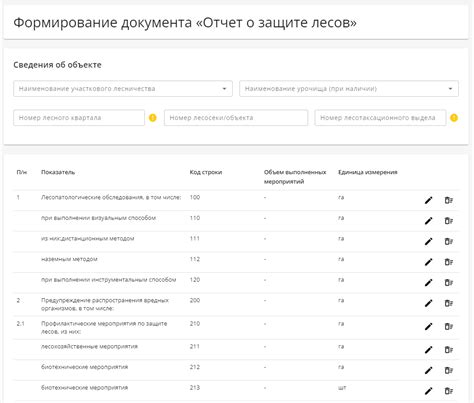474x403 pixels.
Task: Open «Наименование участкового лесничества» dropdown
Action: point(123,89)
